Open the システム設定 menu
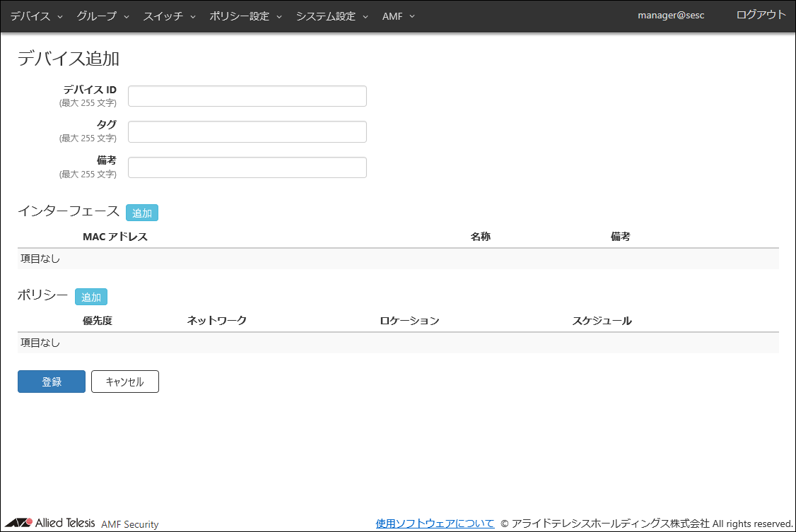 point(332,16)
